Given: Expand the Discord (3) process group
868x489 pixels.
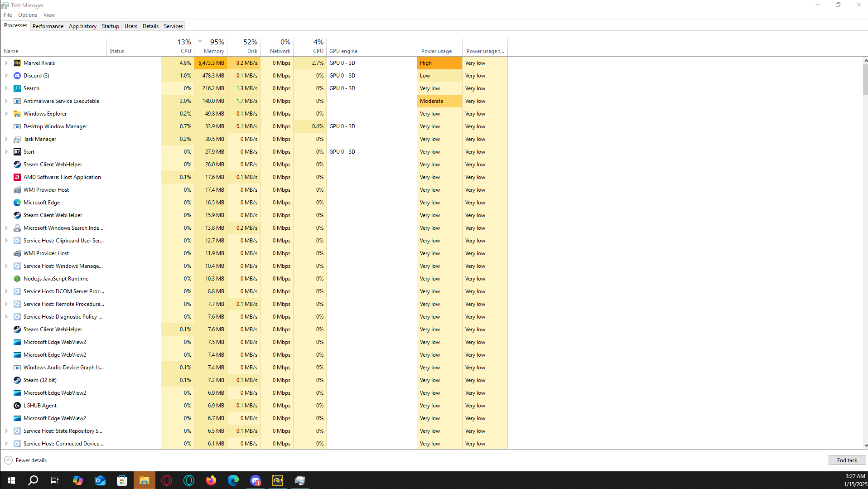Looking at the screenshot, I should point(6,76).
